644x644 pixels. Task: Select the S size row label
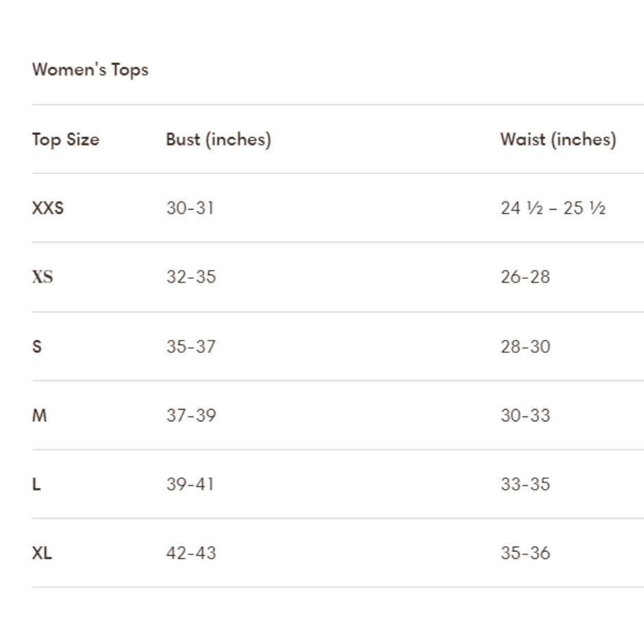(37, 347)
